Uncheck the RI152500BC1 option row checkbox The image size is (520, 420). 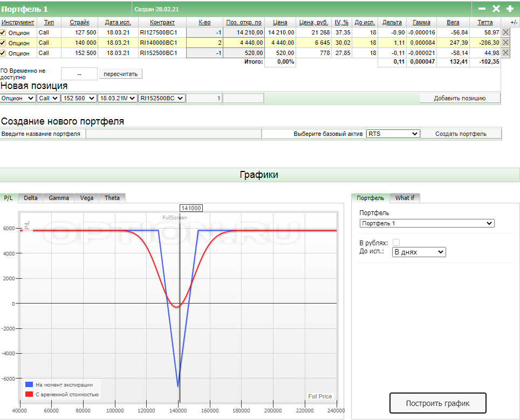(x=3, y=53)
